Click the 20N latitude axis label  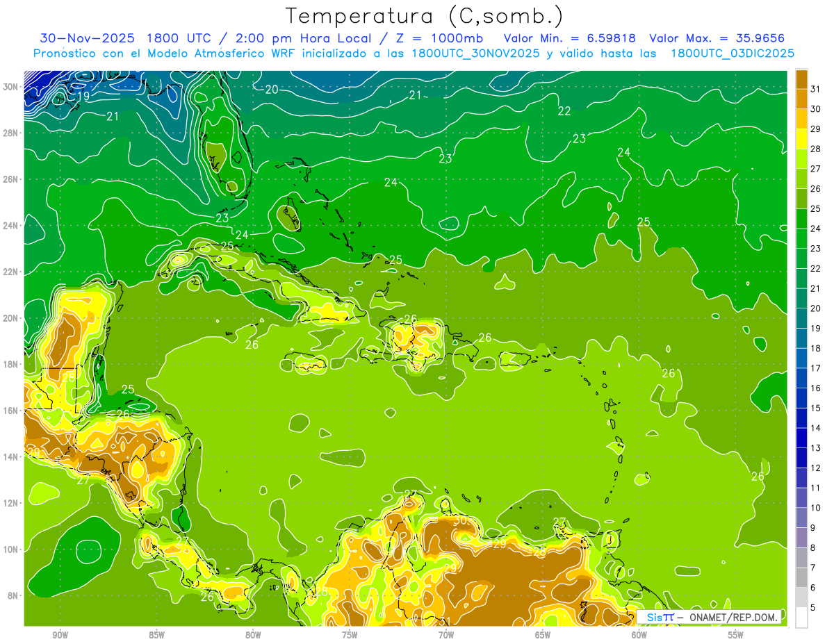pos(10,318)
